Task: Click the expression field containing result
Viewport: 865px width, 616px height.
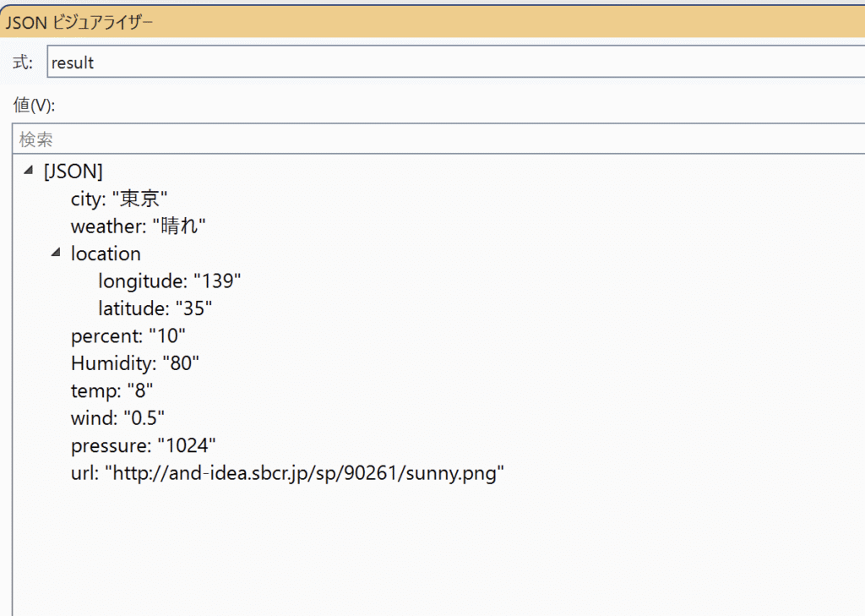Action: [455, 62]
